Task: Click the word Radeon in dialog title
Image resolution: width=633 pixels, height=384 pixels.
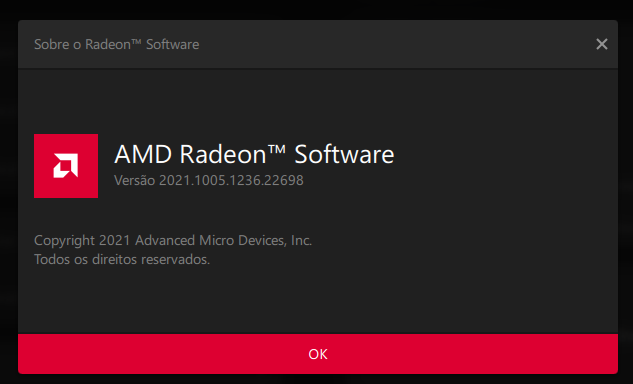Action: click(x=108, y=44)
